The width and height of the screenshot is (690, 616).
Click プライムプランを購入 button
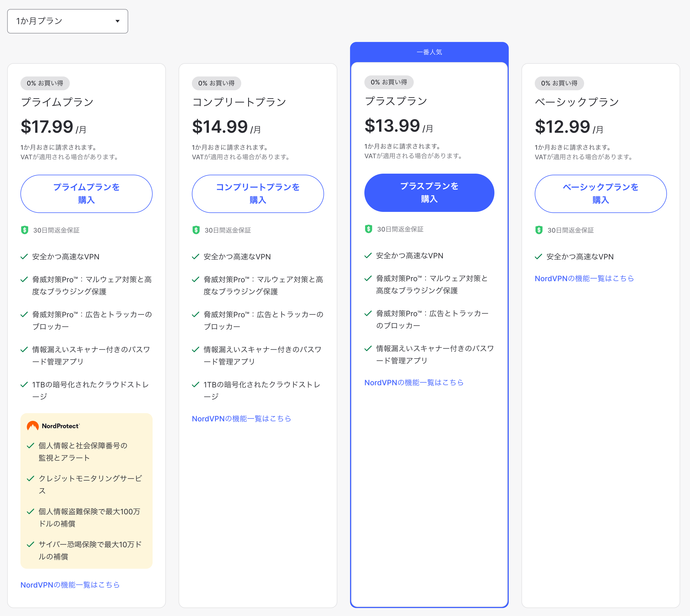click(86, 194)
